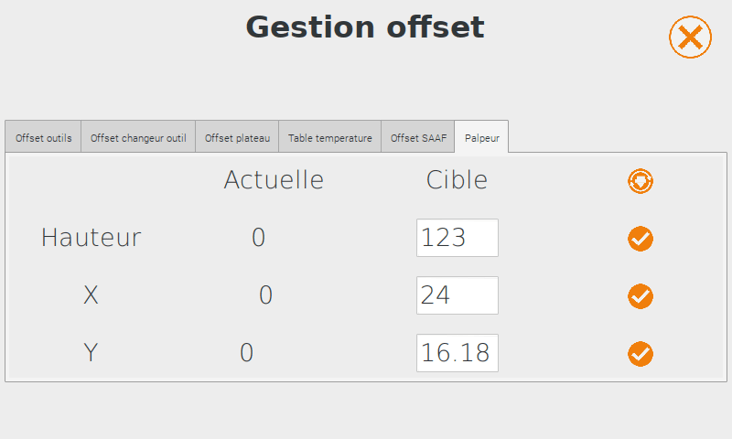The width and height of the screenshot is (732, 439).
Task: Click the Y target field showing 16.18
Action: click(457, 353)
